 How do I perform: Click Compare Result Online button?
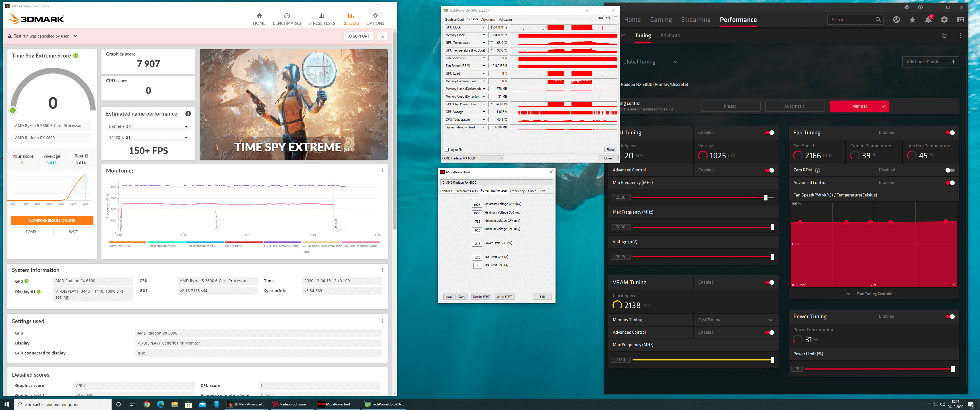pyautogui.click(x=52, y=220)
